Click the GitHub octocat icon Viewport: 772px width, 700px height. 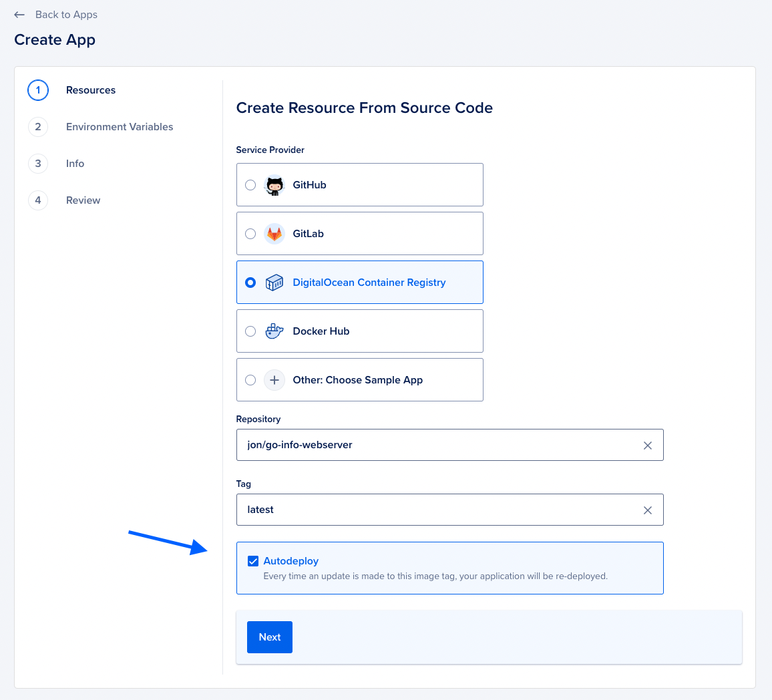tap(274, 185)
